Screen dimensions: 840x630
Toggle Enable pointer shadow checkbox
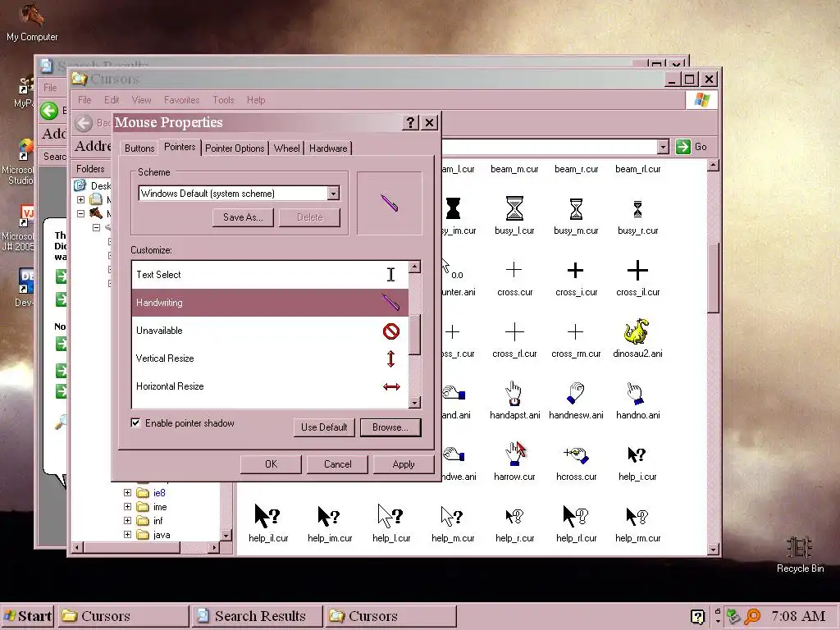click(x=135, y=422)
